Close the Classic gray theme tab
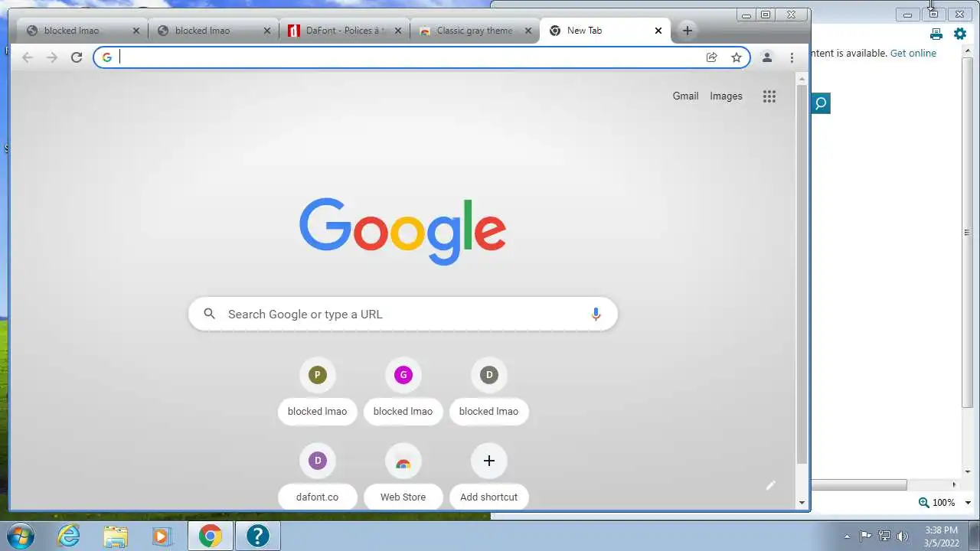Viewport: 980px width, 551px height. 528,31
